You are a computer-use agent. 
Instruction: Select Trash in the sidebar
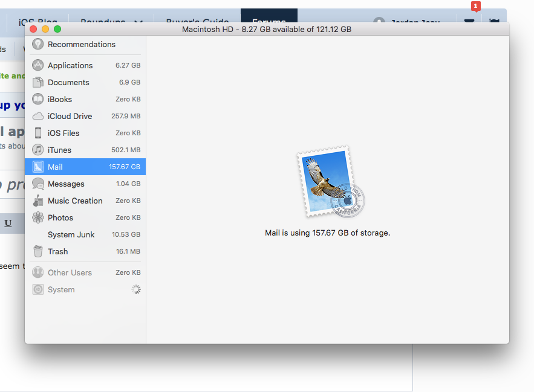85,251
